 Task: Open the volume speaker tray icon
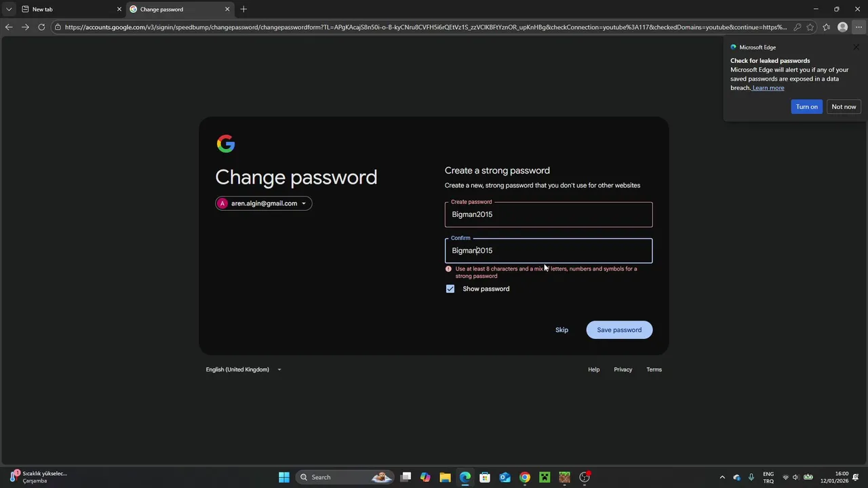tap(796, 477)
